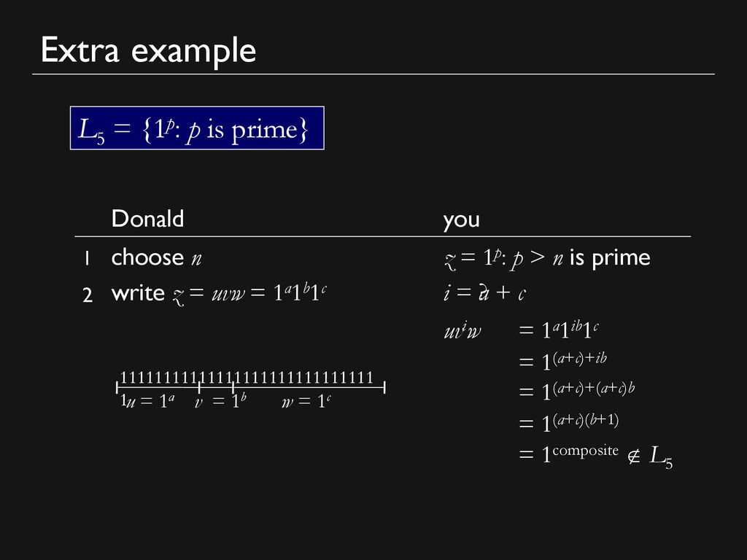Select the 'v = 1^b' segment label
This screenshot has height=560, width=747.
(x=220, y=401)
